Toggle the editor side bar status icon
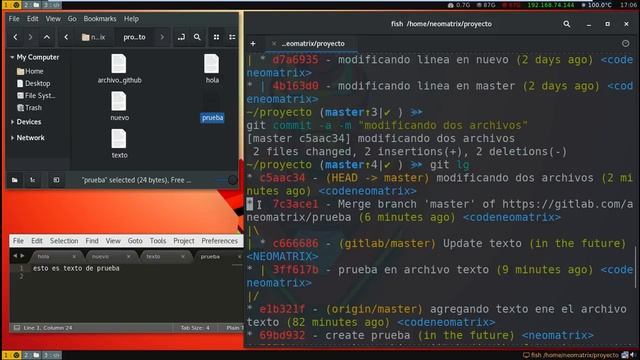This screenshot has height=360, width=640. pos(17,328)
